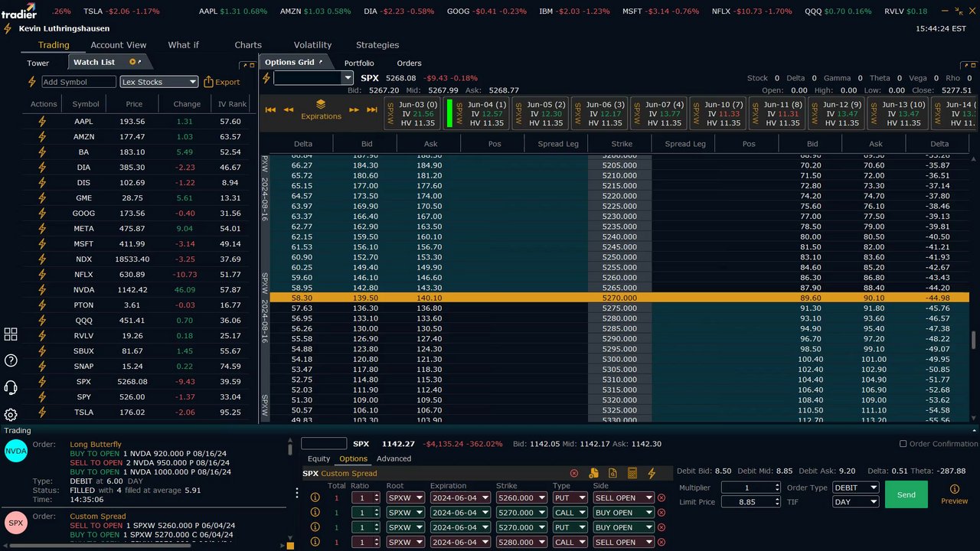Switch to the Tower tab
The width and height of the screenshot is (980, 551).
[38, 64]
